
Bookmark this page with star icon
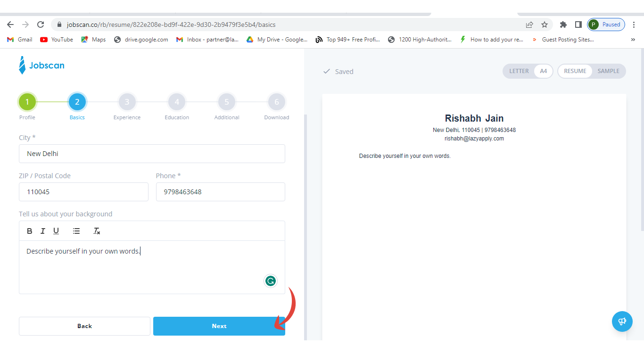(545, 25)
